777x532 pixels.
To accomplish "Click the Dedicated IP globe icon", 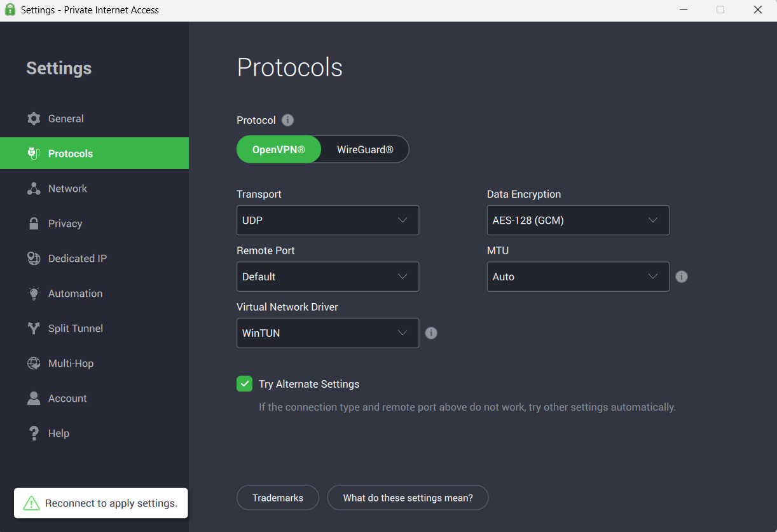I will click(34, 259).
